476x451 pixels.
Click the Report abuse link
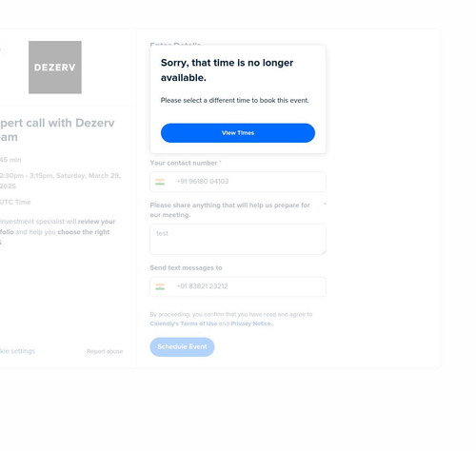pos(105,351)
